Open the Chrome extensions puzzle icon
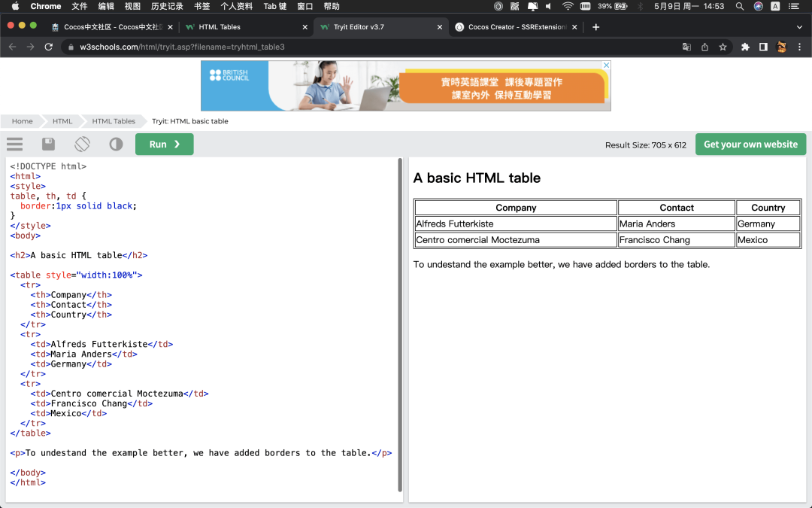 [x=745, y=47]
